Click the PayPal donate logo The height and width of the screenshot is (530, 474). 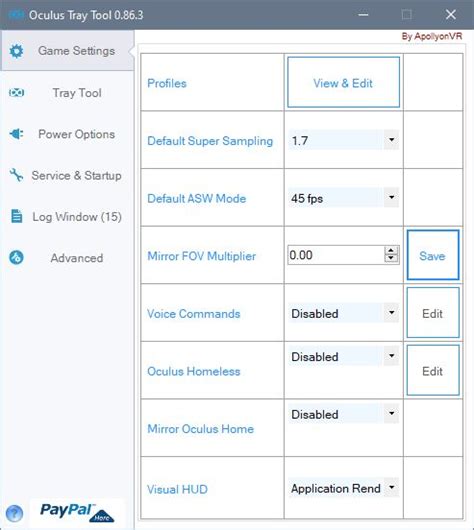coord(77,512)
